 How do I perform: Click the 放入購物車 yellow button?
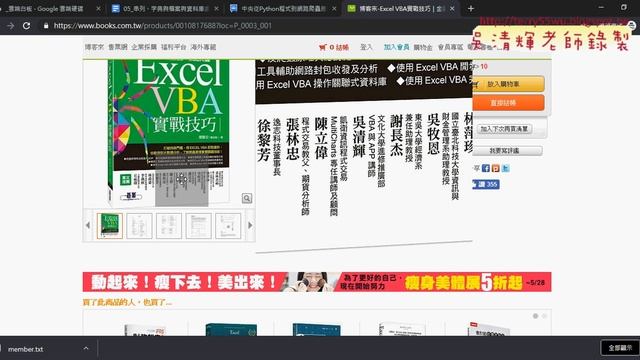[509, 84]
